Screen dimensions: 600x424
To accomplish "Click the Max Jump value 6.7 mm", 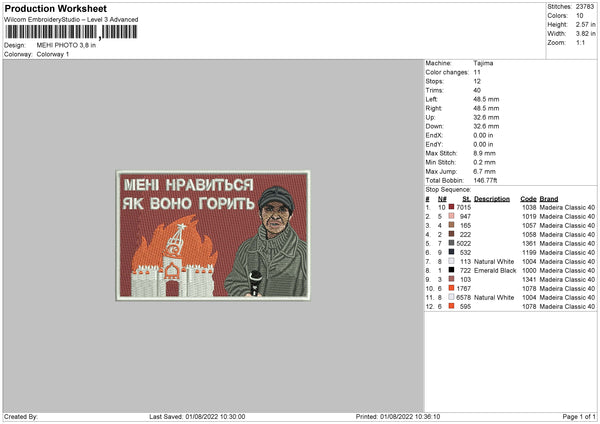I will [x=484, y=171].
